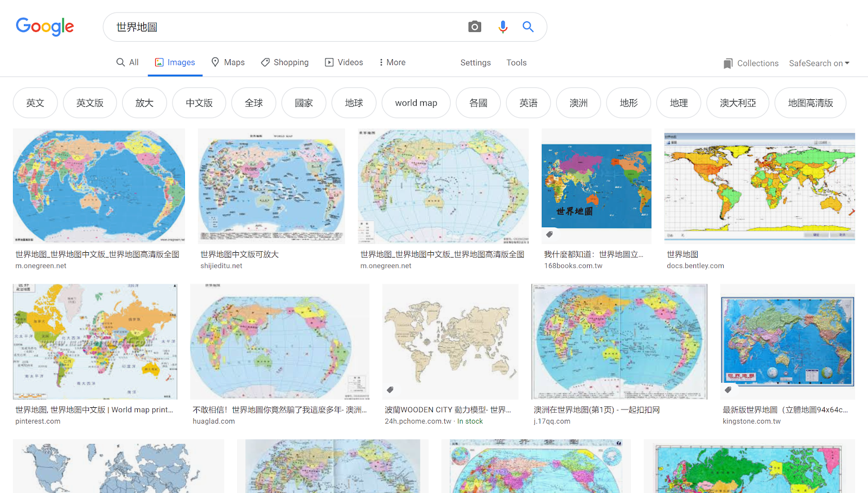Image resolution: width=868 pixels, height=493 pixels.
Task: Expand the More menu
Action: coord(392,62)
